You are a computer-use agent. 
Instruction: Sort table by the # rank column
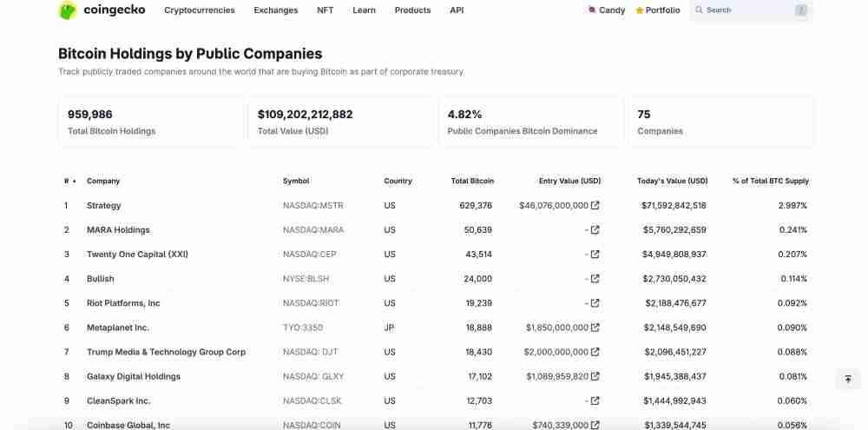tap(67, 181)
